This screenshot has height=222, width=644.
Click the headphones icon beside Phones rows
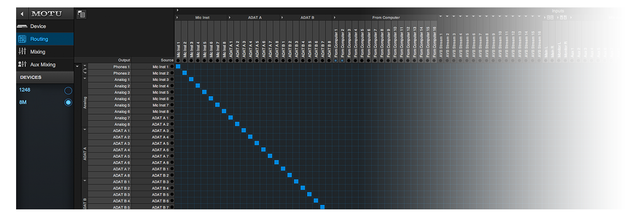point(84,70)
